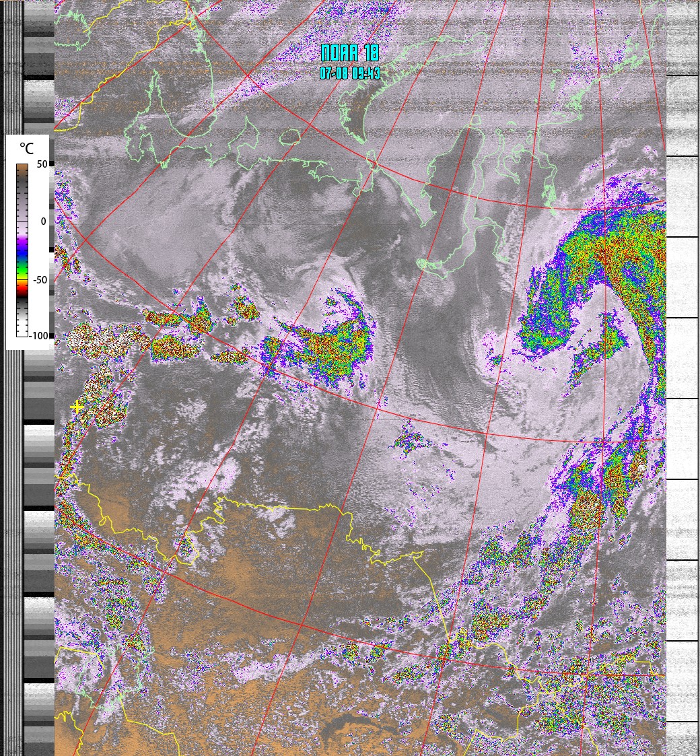Pick the brown top of the temperature bar
700x756 pixels.
click(x=22, y=168)
